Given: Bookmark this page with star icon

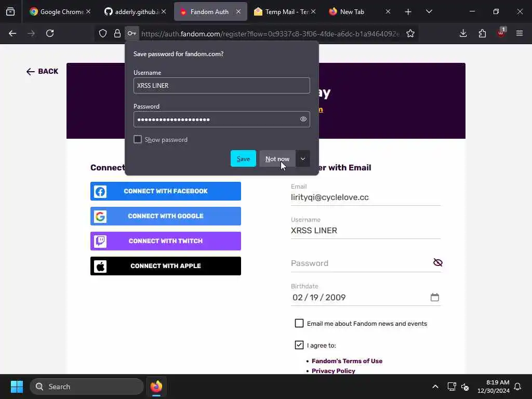Looking at the screenshot, I should pyautogui.click(x=410, y=33).
